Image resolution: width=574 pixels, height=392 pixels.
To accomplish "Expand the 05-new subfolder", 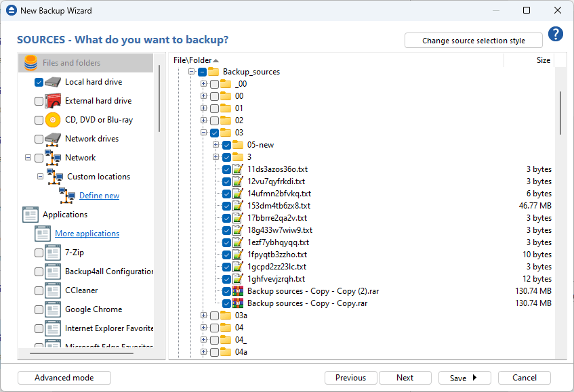I will [216, 145].
